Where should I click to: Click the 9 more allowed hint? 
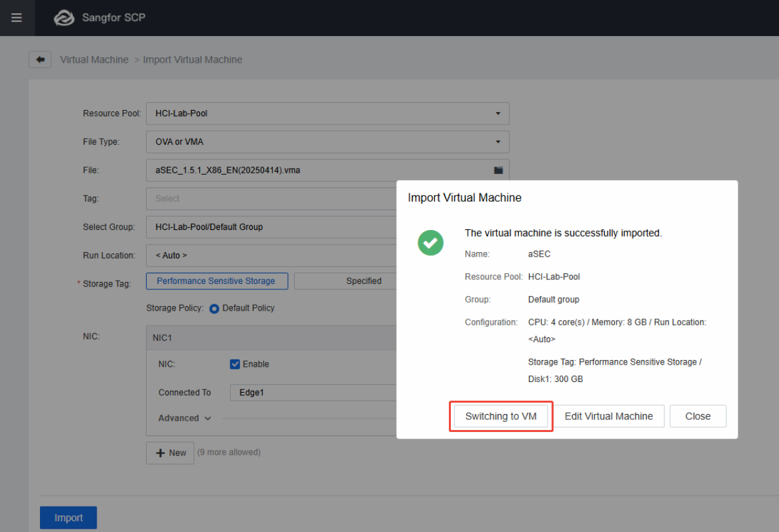[x=229, y=453]
